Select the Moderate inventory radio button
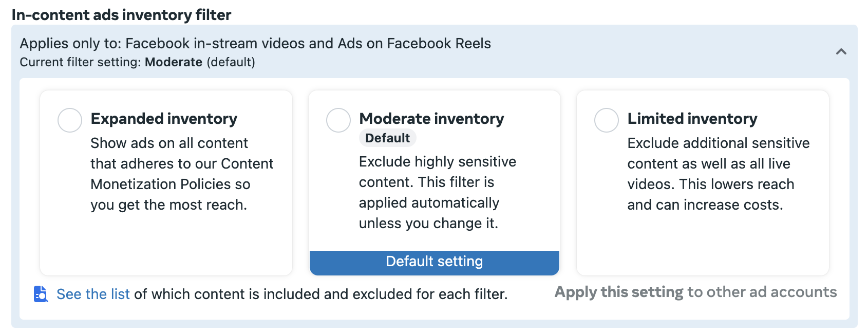The image size is (868, 333). coord(338,120)
